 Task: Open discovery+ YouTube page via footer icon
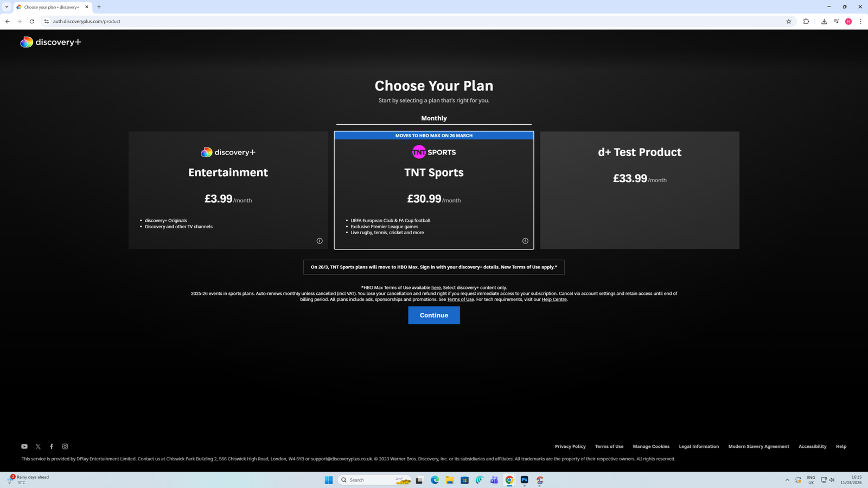coord(24,446)
